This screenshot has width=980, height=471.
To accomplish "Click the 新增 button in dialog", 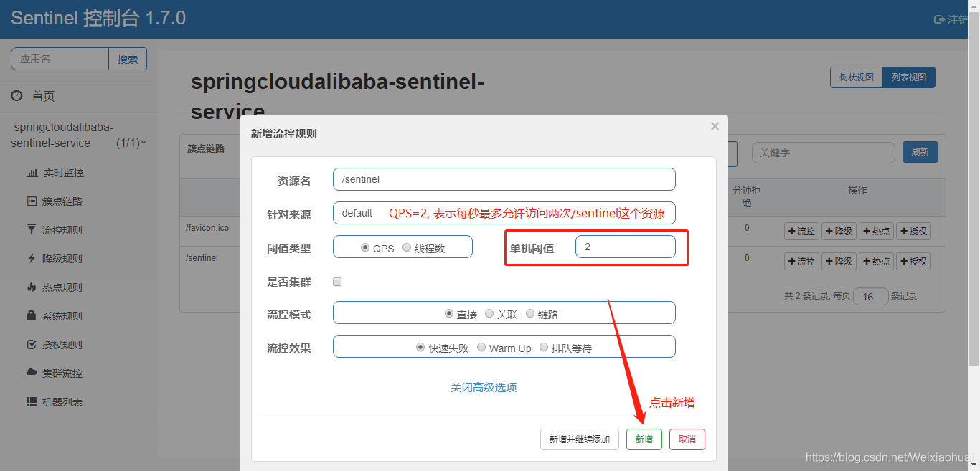I will pyautogui.click(x=644, y=439).
